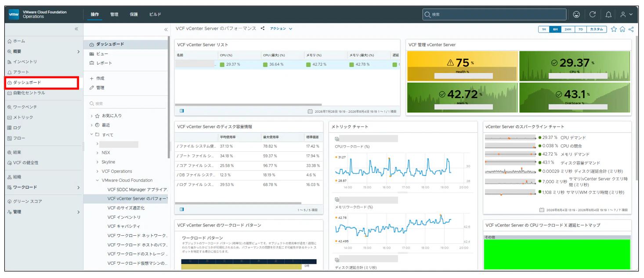Click the CPU % 29.37 widget tile
The image size is (644, 278).
click(x=575, y=66)
